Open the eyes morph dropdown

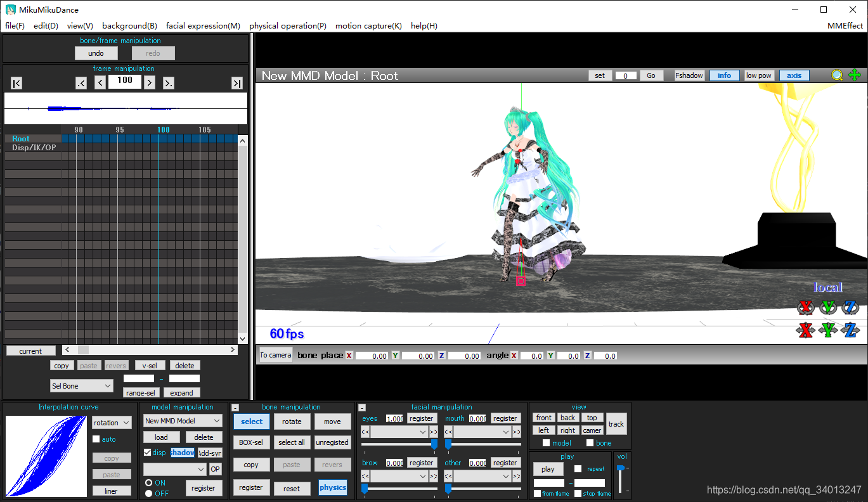coord(400,432)
